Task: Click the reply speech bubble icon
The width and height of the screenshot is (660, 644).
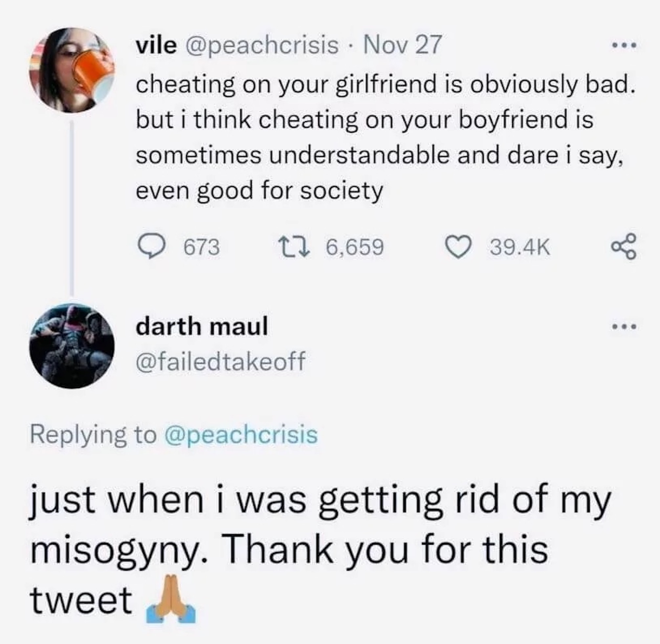Action: (151, 247)
